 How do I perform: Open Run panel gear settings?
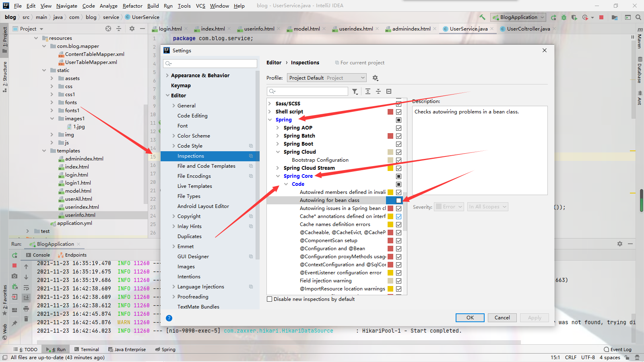point(620,244)
